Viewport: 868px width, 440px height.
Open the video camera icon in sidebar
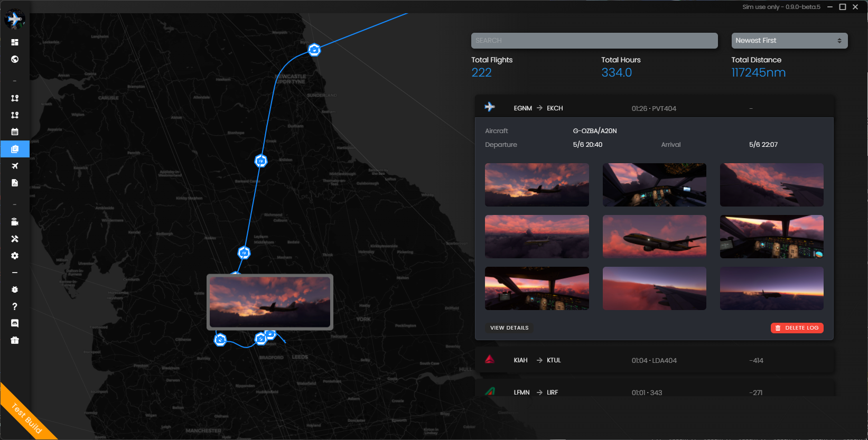click(x=15, y=222)
